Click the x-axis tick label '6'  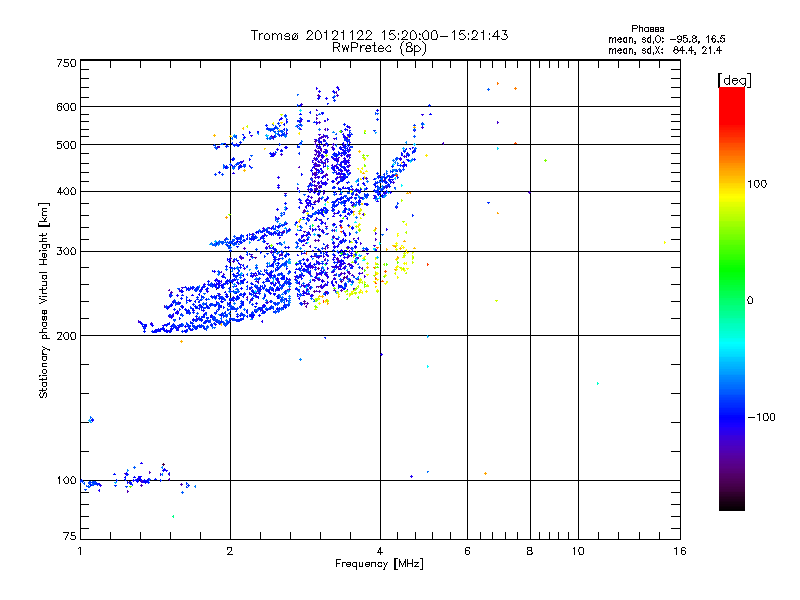(x=467, y=551)
